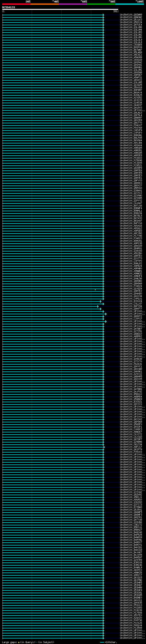Image resolution: width=146 pixels, height=644 pixels.
Task: Select the UniRef100_P13549 label
Action: pyautogui.click(x=131, y=628)
